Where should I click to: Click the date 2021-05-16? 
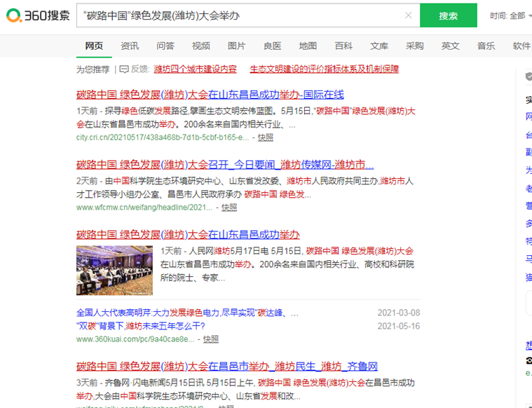[399, 326]
